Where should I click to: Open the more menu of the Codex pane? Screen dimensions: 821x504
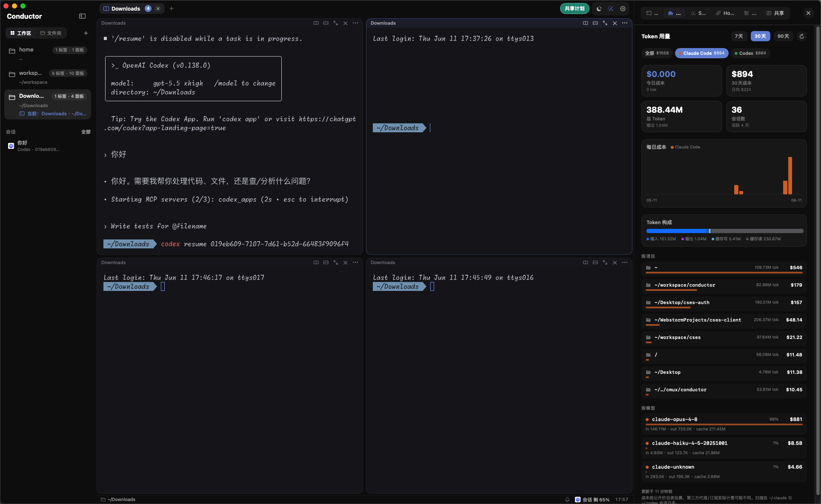[355, 23]
